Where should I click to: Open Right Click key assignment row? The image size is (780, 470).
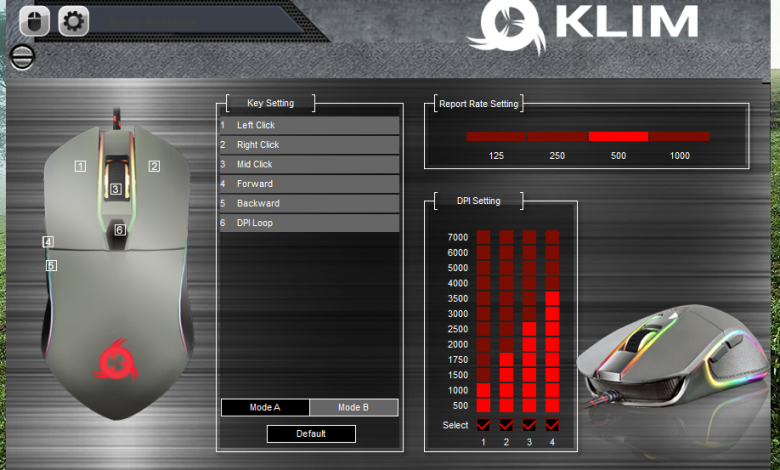pos(309,145)
